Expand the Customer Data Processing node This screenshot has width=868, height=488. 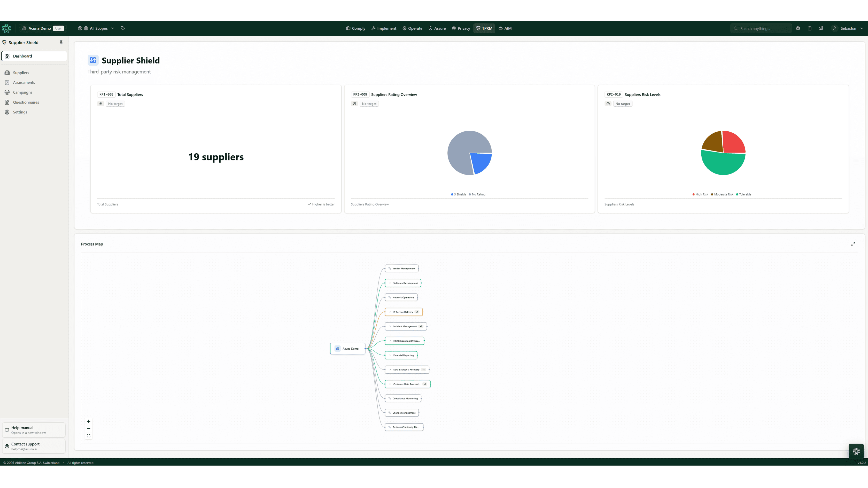(390, 384)
